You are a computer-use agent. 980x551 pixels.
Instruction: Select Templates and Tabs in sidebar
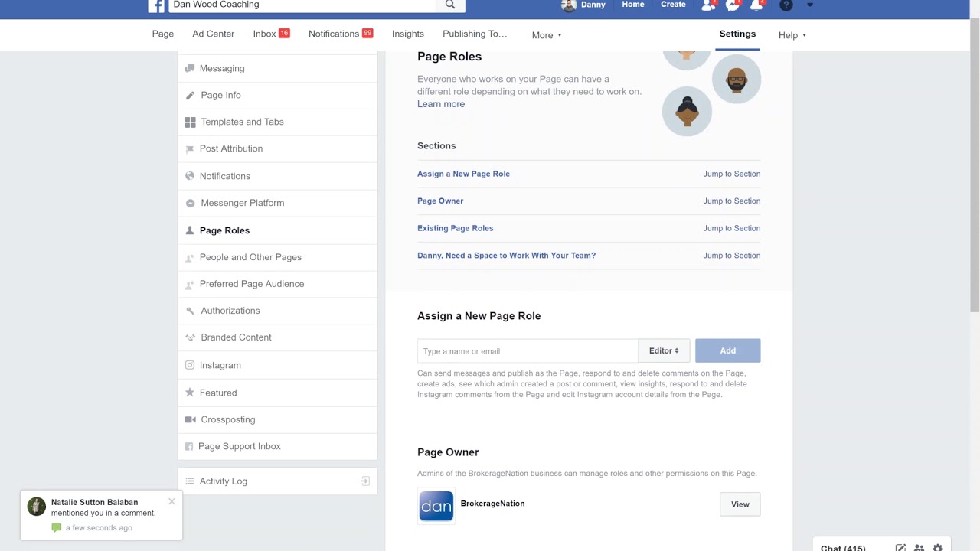pyautogui.click(x=277, y=122)
